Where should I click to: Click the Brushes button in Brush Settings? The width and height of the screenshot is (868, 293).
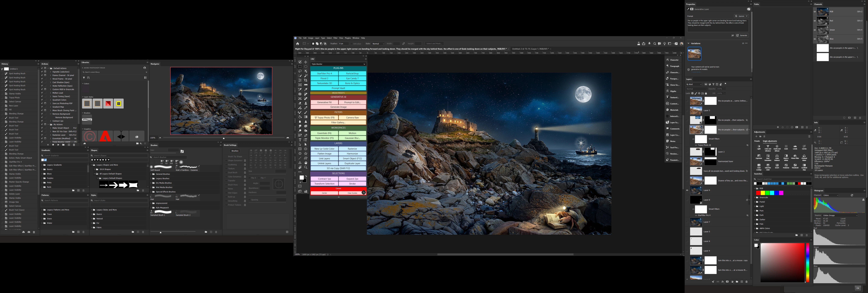point(235,151)
